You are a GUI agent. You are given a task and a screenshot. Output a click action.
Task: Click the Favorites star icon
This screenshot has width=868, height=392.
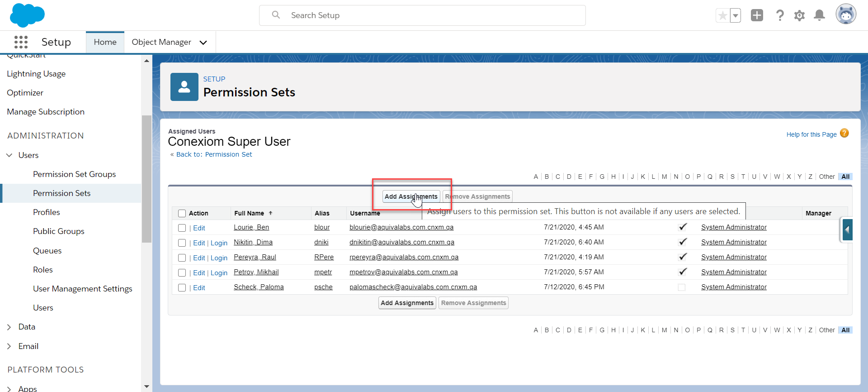pyautogui.click(x=722, y=16)
